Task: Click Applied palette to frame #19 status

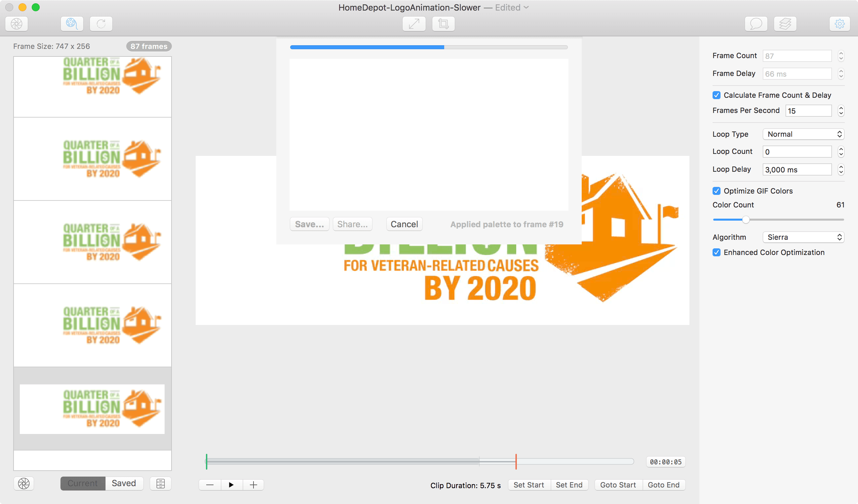Action: coord(507,224)
